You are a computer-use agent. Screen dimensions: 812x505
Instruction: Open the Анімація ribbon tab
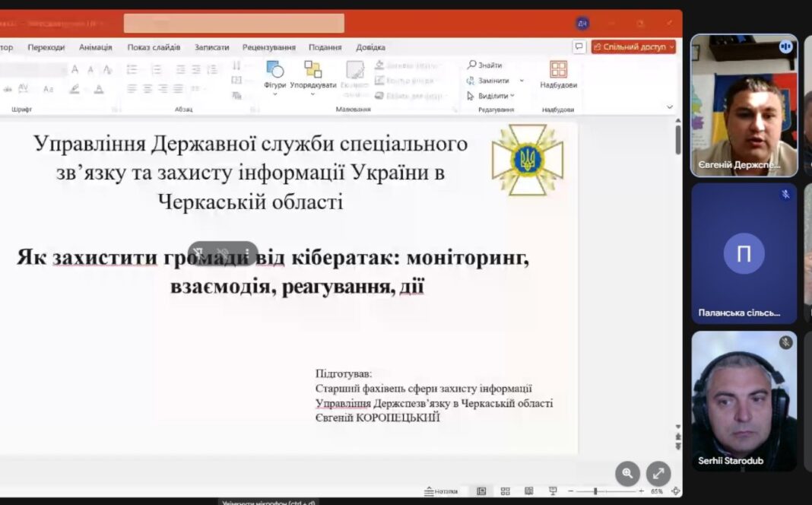coord(96,47)
